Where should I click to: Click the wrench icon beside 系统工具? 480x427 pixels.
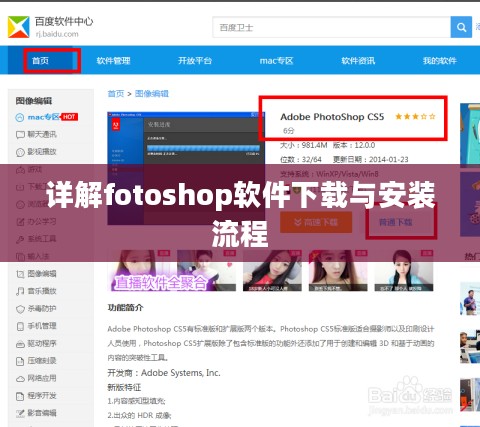point(20,239)
